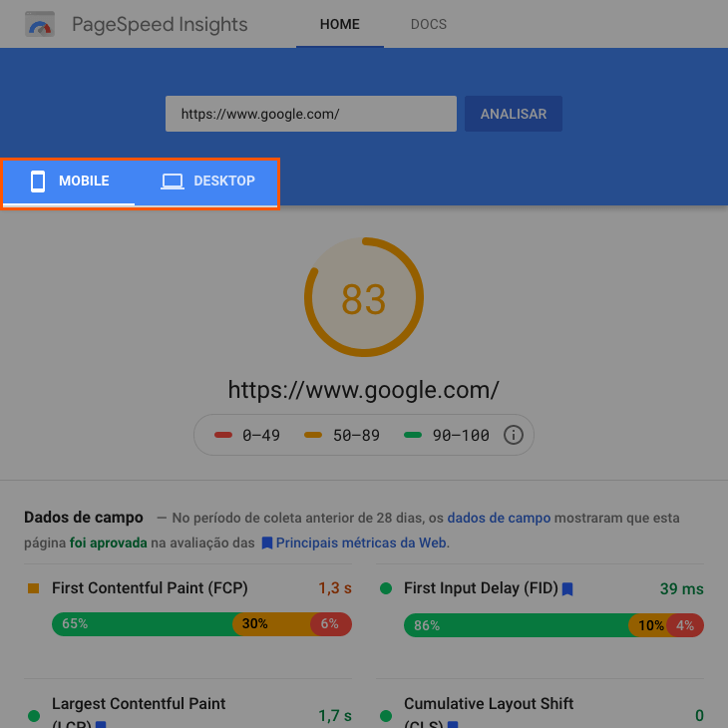Click the ANALISAR button
The width and height of the screenshot is (728, 728).
(514, 114)
